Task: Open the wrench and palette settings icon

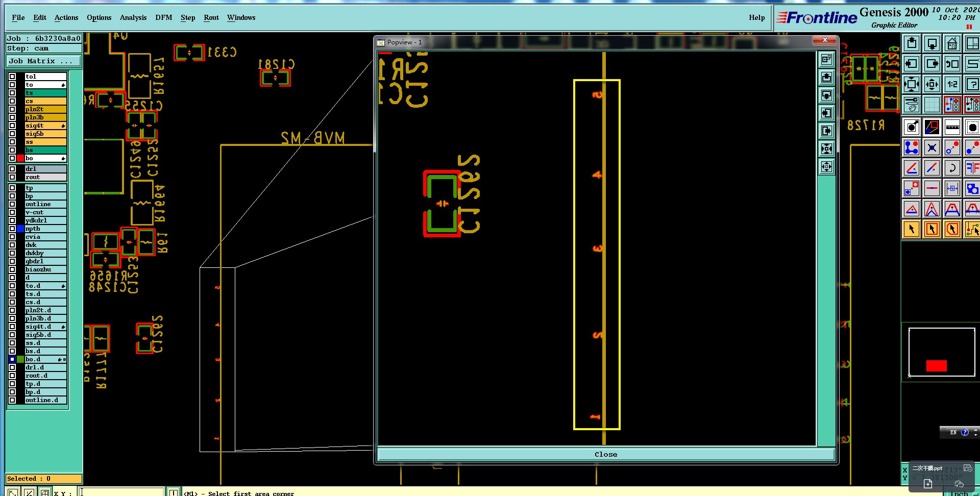Action: point(912,105)
